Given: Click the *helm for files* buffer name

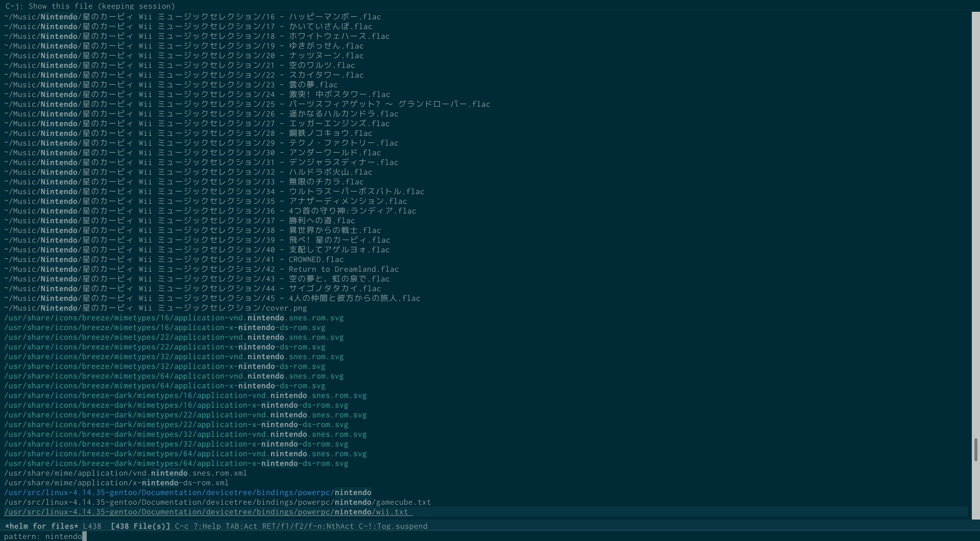Looking at the screenshot, I should click(x=42, y=526).
